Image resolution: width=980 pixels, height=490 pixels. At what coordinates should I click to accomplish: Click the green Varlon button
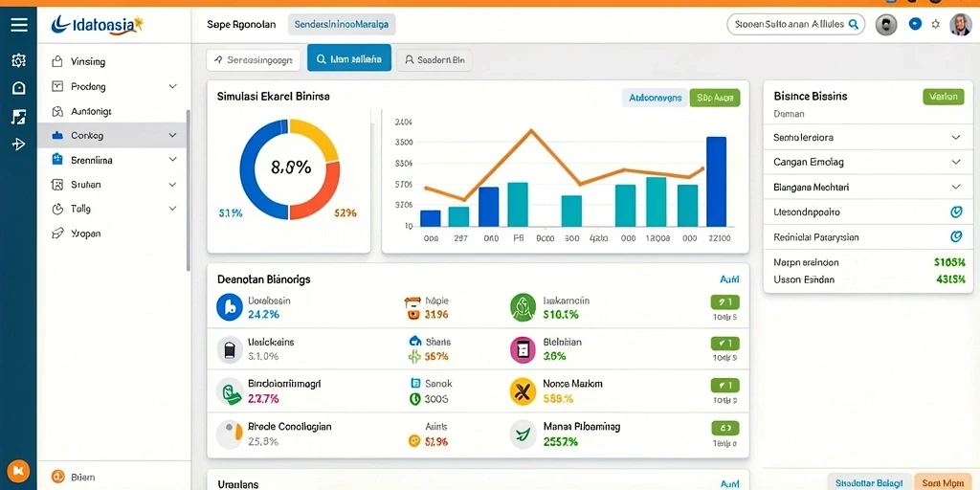(x=943, y=97)
